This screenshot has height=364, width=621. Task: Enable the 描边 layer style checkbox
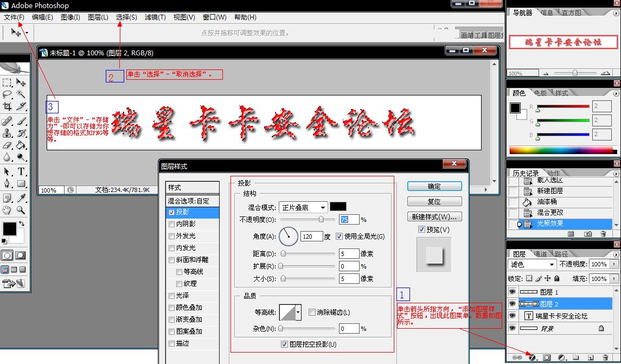171,343
